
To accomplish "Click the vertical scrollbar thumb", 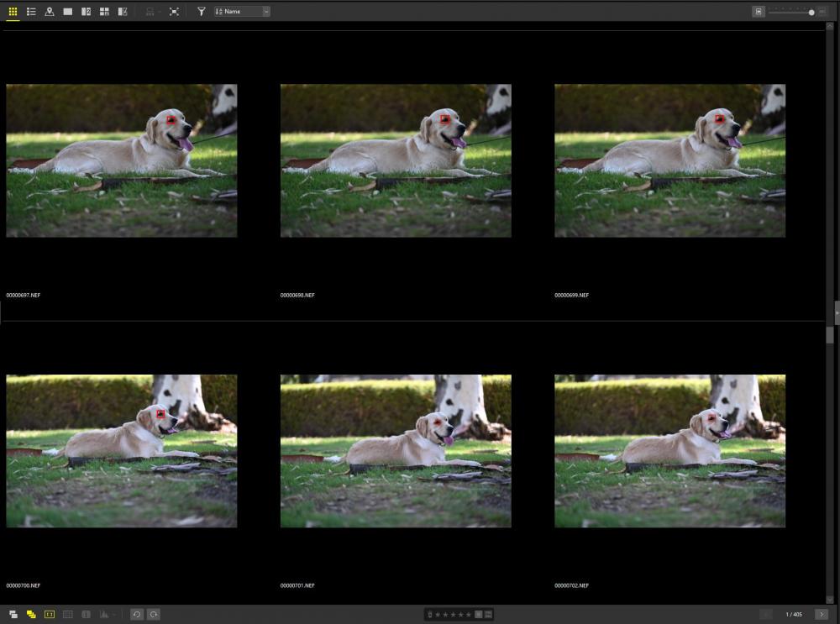I will pyautogui.click(x=830, y=335).
